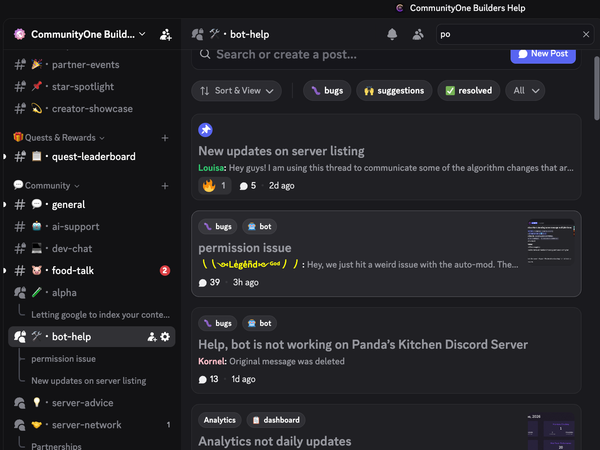Add channel with plus next to Community

(x=165, y=186)
